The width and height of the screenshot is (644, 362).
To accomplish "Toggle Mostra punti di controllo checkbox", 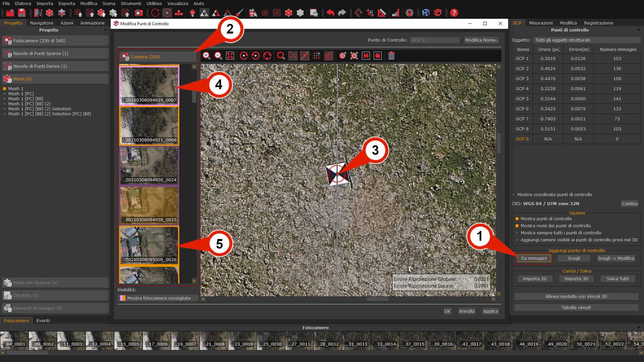I will [517, 219].
